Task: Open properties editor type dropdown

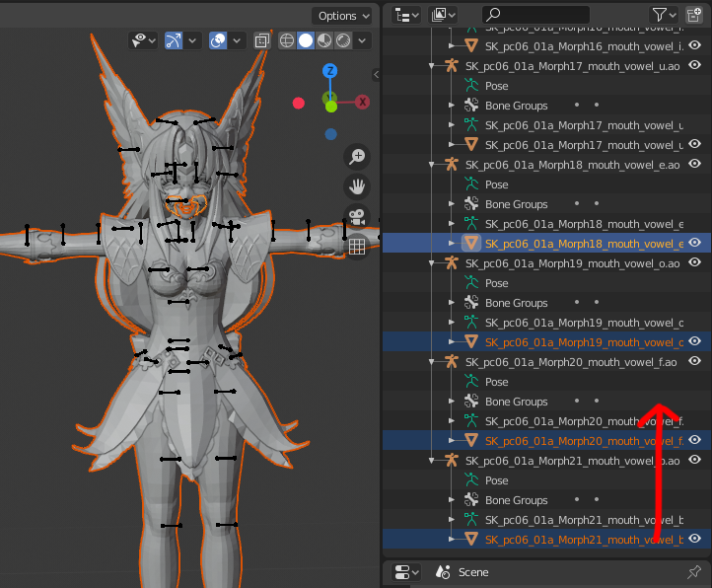Action: 407,572
